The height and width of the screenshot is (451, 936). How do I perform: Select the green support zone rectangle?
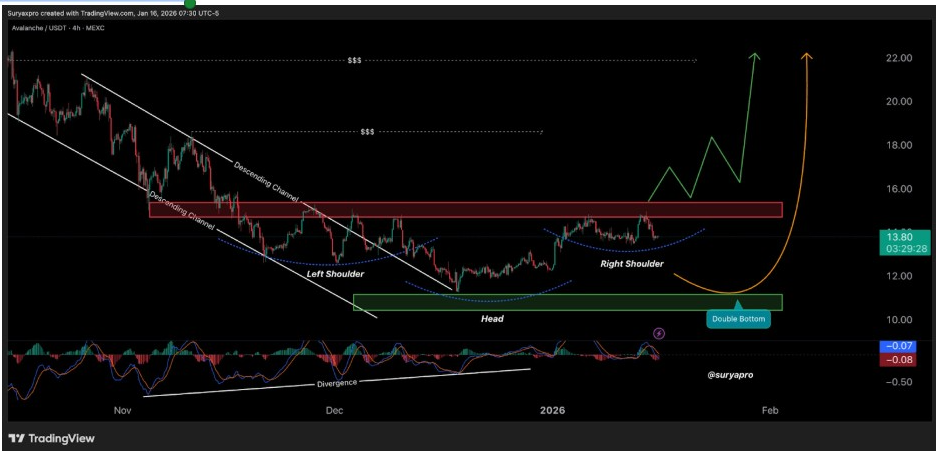click(x=567, y=302)
